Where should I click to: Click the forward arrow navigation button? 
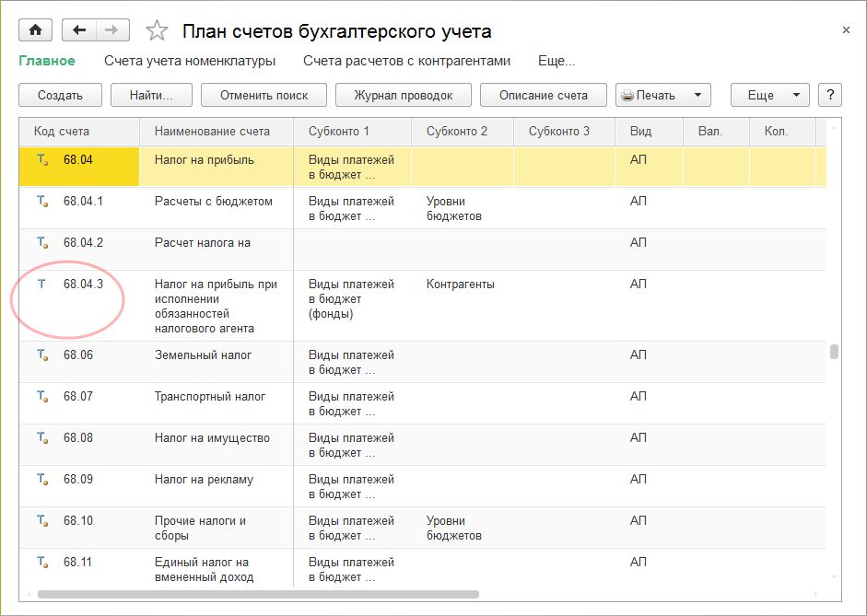tap(111, 30)
